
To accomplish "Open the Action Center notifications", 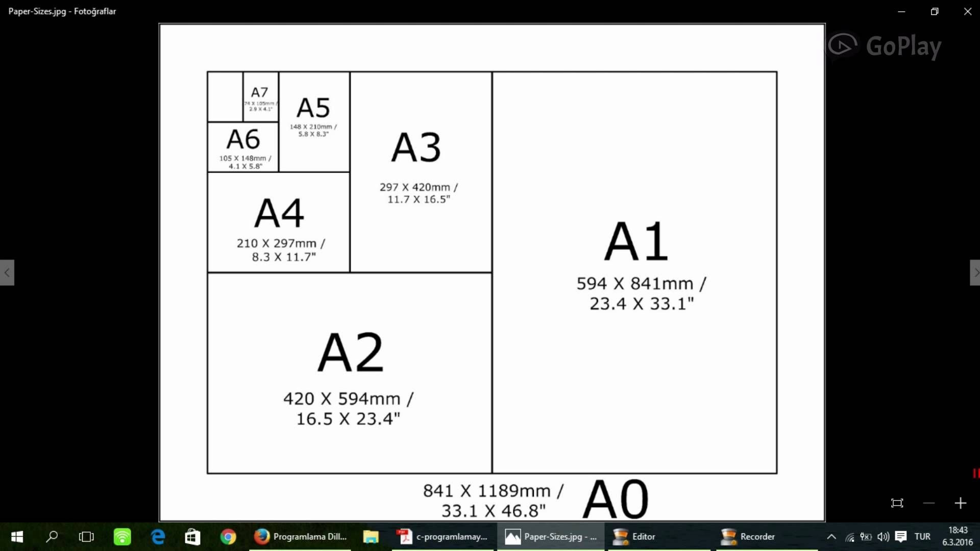I will [901, 537].
